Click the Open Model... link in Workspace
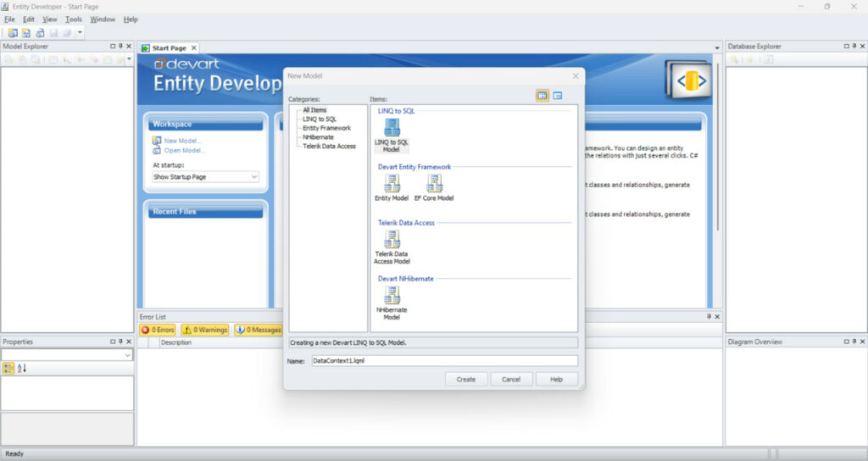 [x=185, y=151]
